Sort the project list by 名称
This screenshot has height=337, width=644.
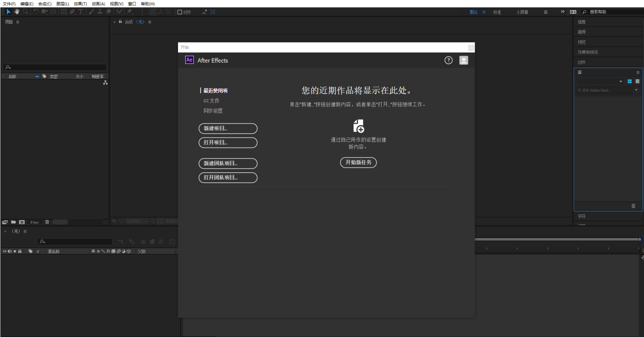12,76
